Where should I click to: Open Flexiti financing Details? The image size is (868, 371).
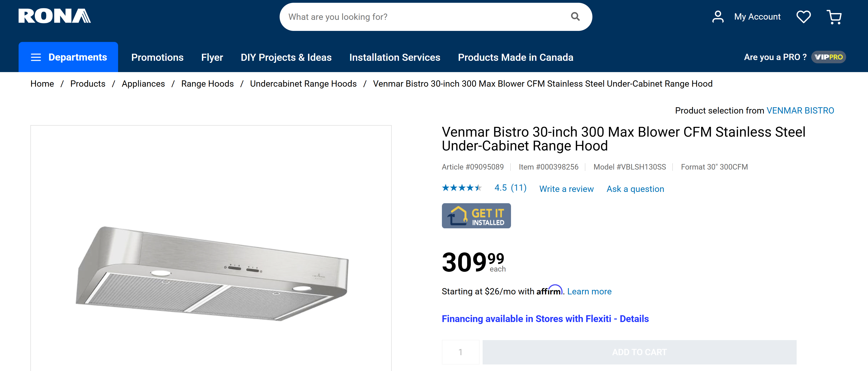point(632,319)
